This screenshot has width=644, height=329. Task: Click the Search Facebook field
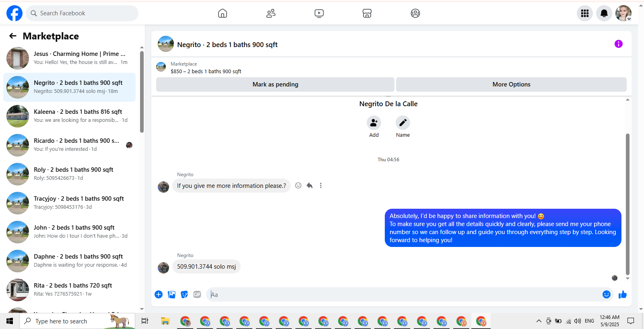(82, 13)
